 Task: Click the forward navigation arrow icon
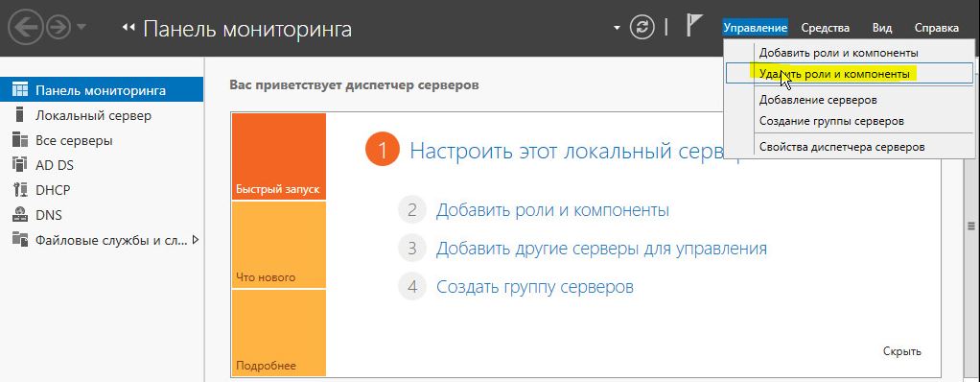58,28
